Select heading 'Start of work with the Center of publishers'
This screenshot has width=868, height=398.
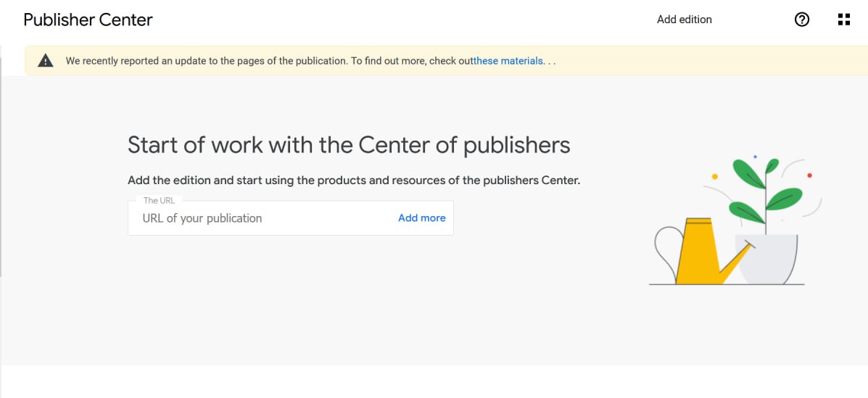(x=349, y=145)
